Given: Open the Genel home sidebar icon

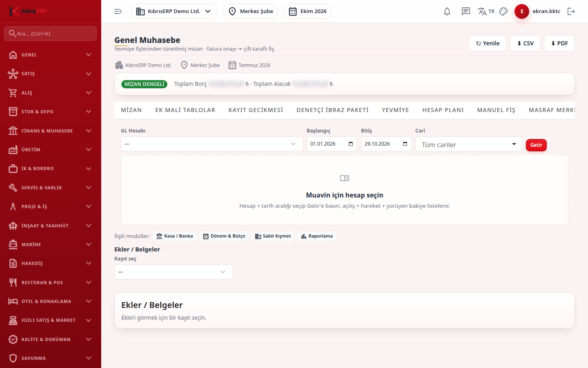Looking at the screenshot, I should [x=13, y=55].
